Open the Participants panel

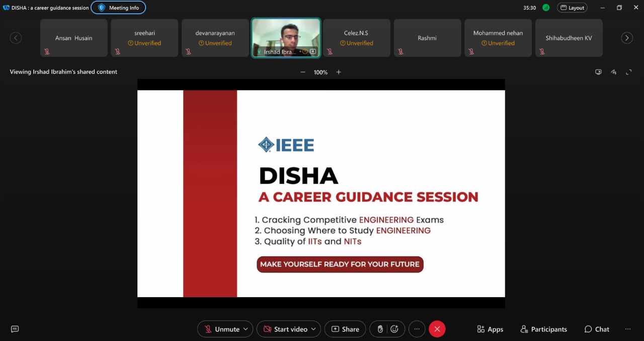(544, 329)
